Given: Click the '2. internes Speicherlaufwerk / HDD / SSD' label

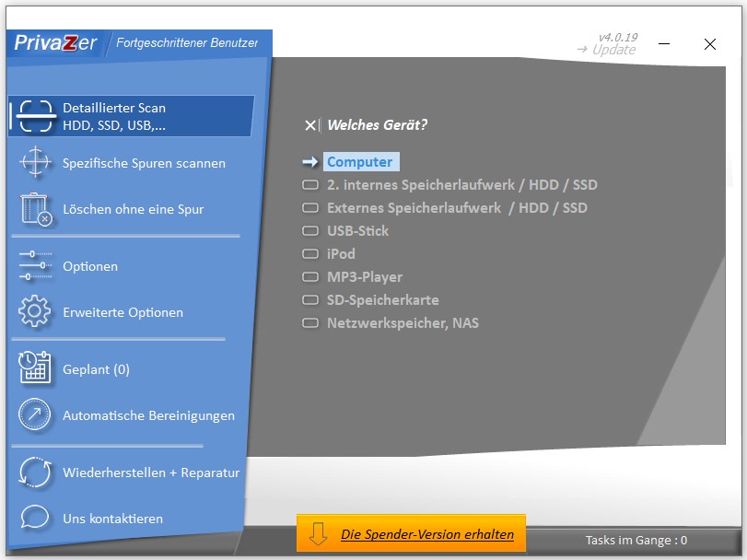Looking at the screenshot, I should tap(462, 185).
